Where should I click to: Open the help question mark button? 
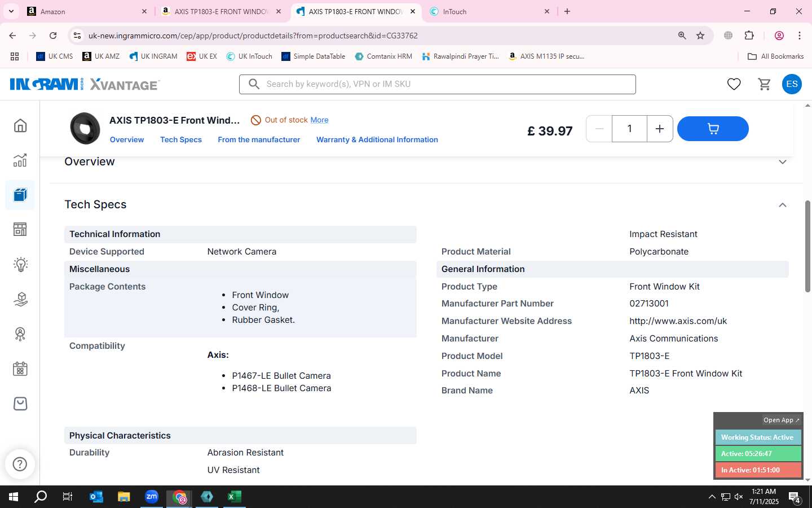pyautogui.click(x=20, y=464)
